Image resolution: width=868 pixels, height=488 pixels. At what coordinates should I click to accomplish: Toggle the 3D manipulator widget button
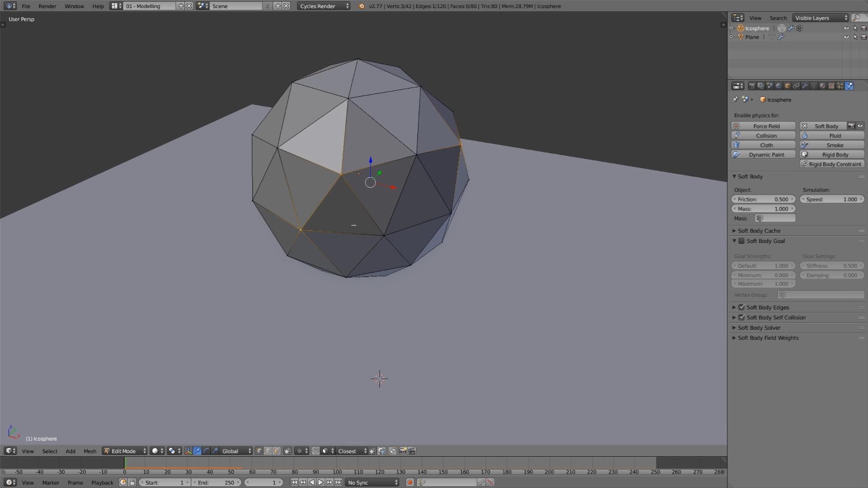188,451
